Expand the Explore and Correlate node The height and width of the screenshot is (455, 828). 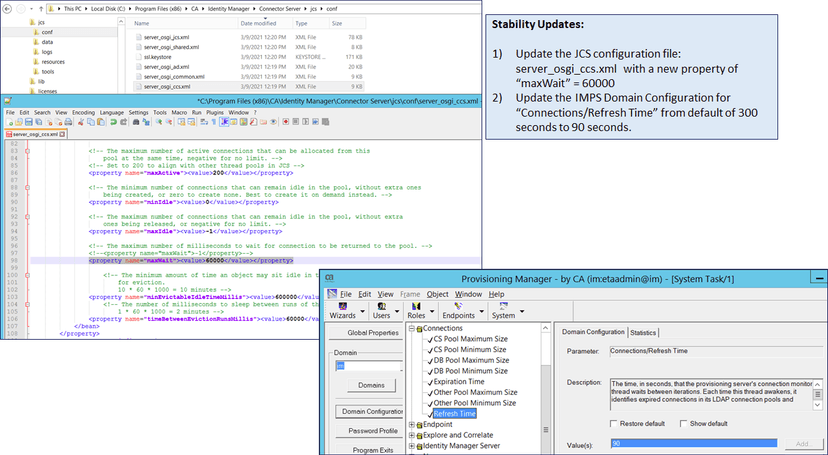point(412,435)
